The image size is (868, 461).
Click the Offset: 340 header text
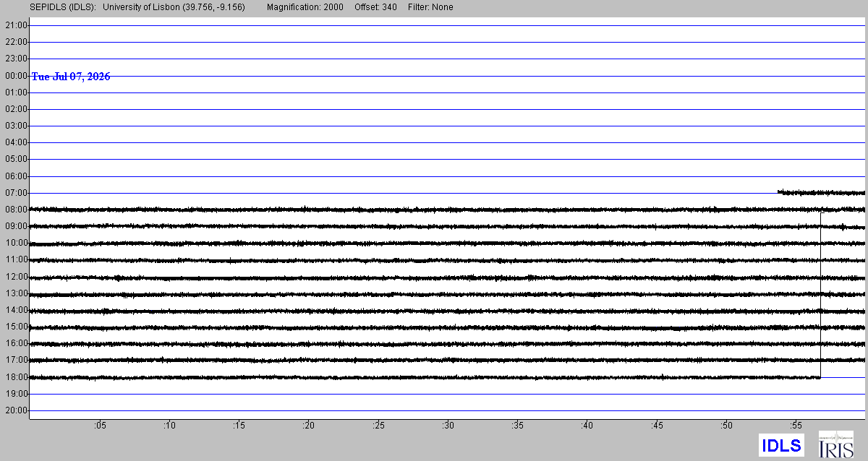tap(375, 7)
